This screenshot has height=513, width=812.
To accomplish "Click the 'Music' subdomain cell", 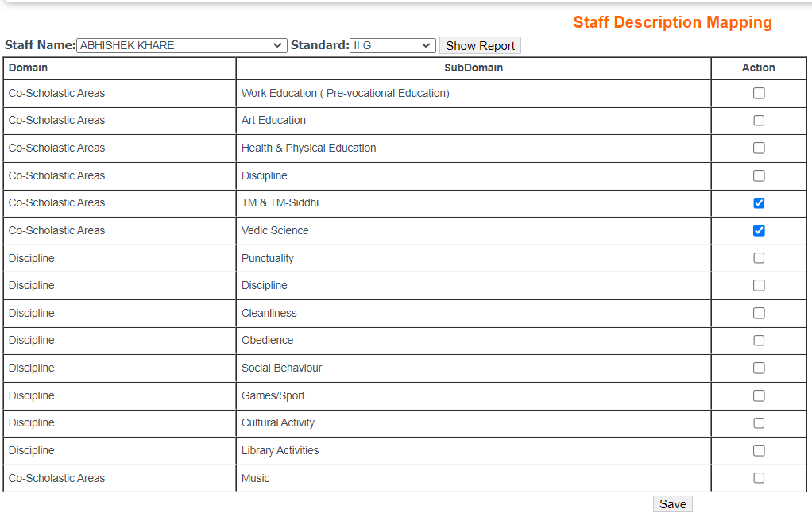I will coord(474,478).
